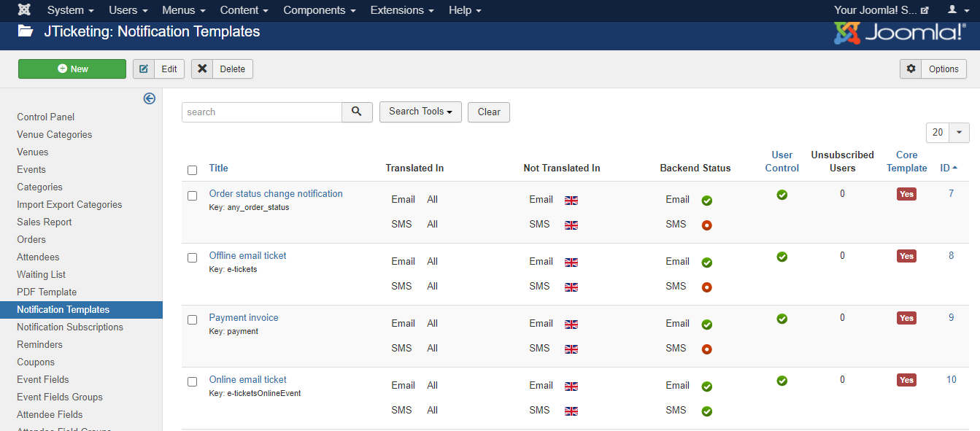Focus the search input field

pyautogui.click(x=261, y=112)
